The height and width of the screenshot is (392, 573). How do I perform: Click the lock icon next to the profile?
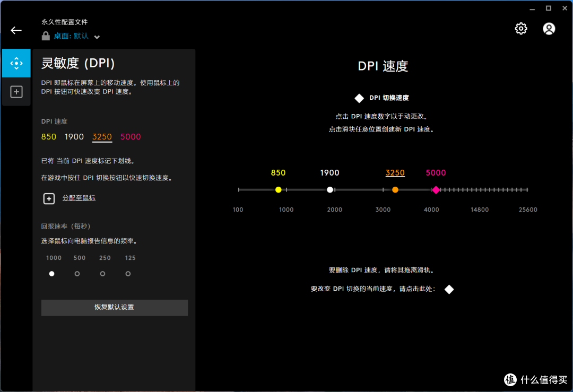[46, 36]
